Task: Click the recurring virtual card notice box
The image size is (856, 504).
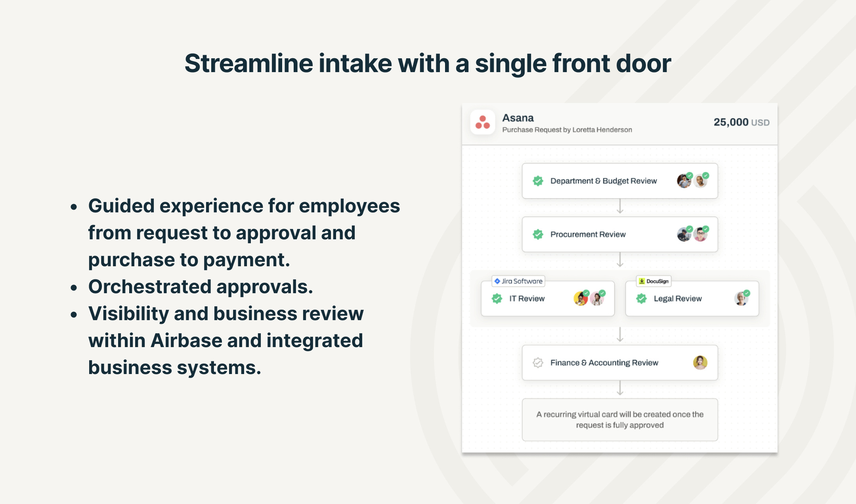Action: [x=620, y=420]
